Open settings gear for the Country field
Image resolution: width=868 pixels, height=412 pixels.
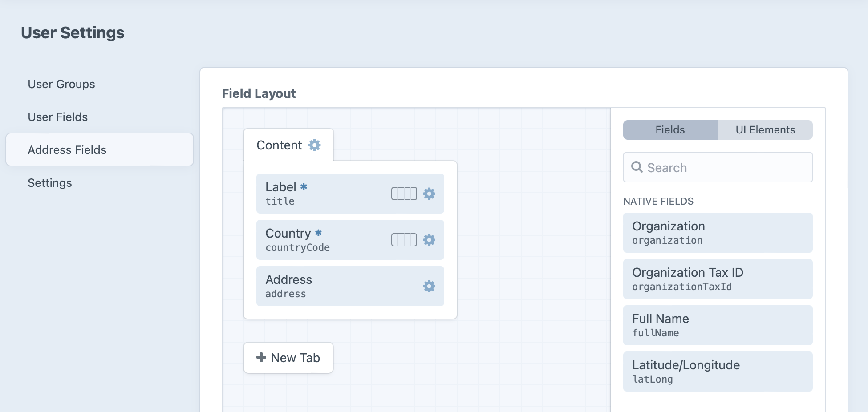[429, 240]
